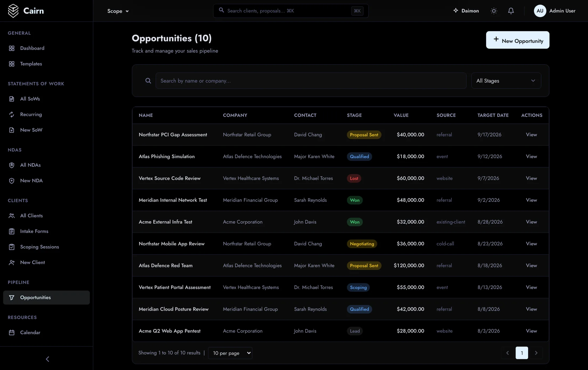588x370 pixels.
Task: Click the New NDA shield icon
Action: click(11, 181)
